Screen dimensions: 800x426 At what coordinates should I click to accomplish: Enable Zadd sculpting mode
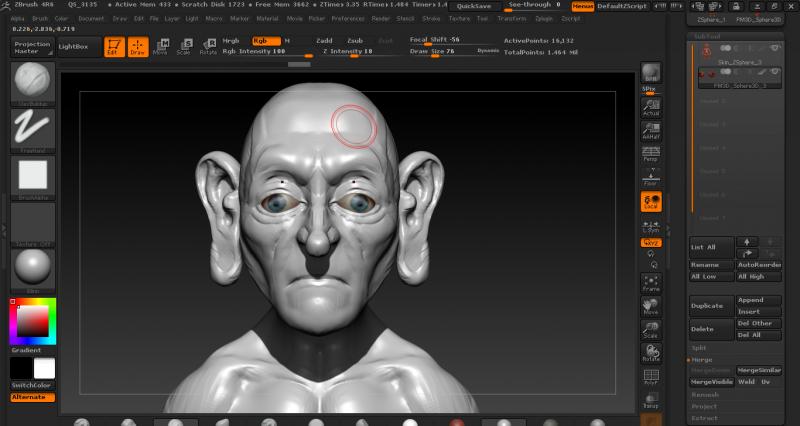(324, 41)
